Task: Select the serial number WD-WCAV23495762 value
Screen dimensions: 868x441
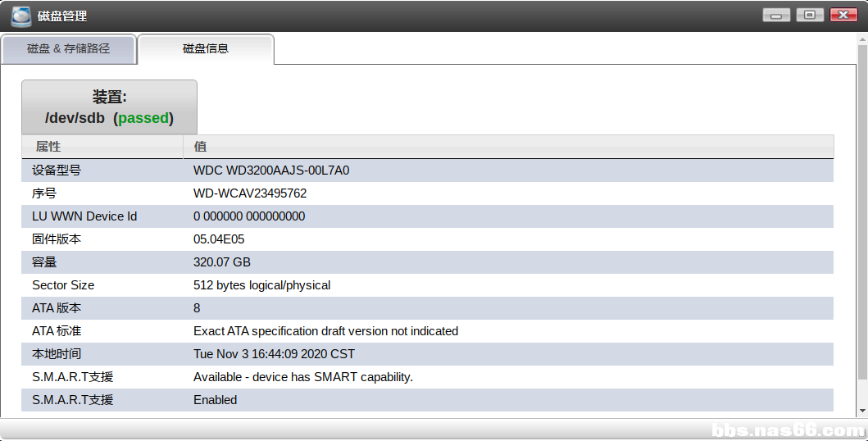Action: point(250,193)
